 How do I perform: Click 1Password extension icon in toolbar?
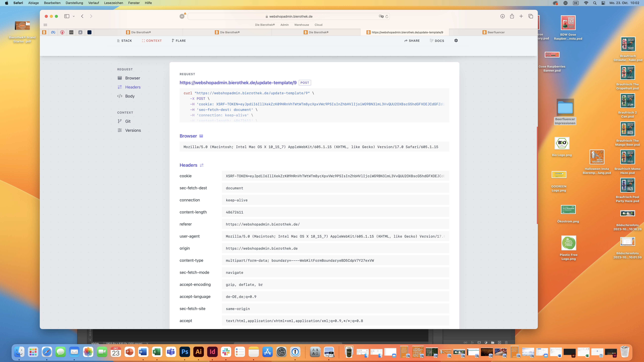[182, 16]
